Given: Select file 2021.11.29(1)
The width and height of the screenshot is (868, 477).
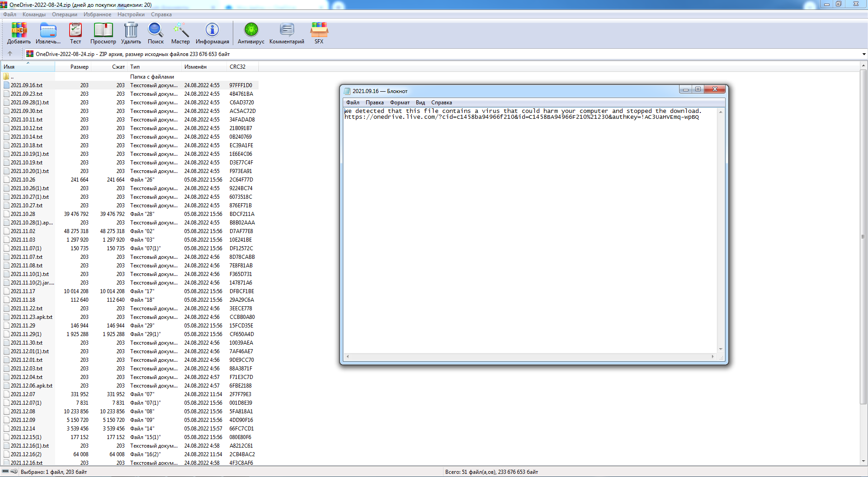Looking at the screenshot, I should (x=26, y=334).
